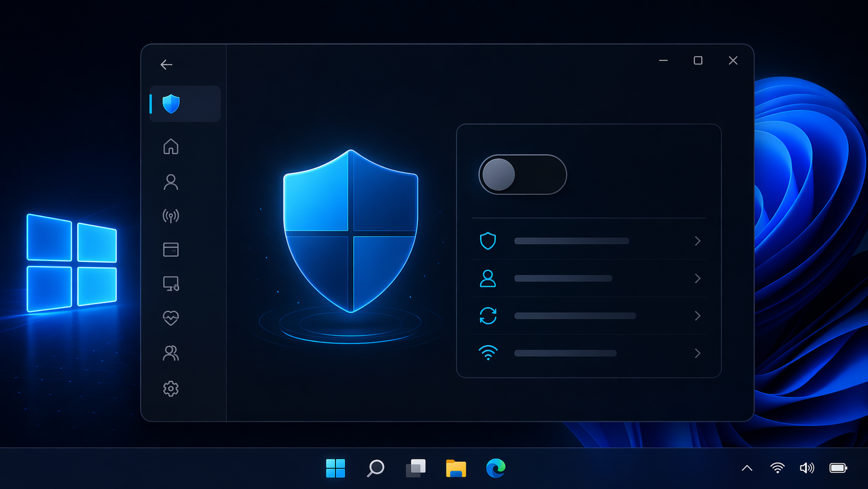Open the Home icon in the sidebar
The width and height of the screenshot is (868, 489).
171,147
